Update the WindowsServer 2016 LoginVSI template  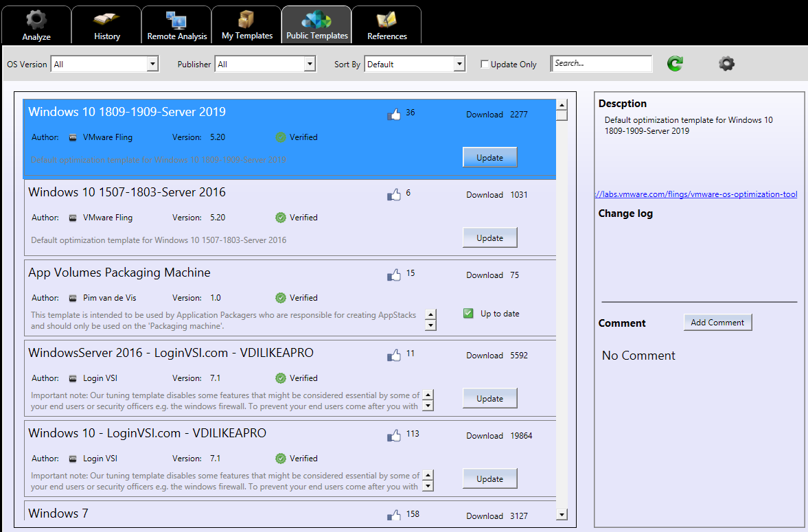click(489, 398)
